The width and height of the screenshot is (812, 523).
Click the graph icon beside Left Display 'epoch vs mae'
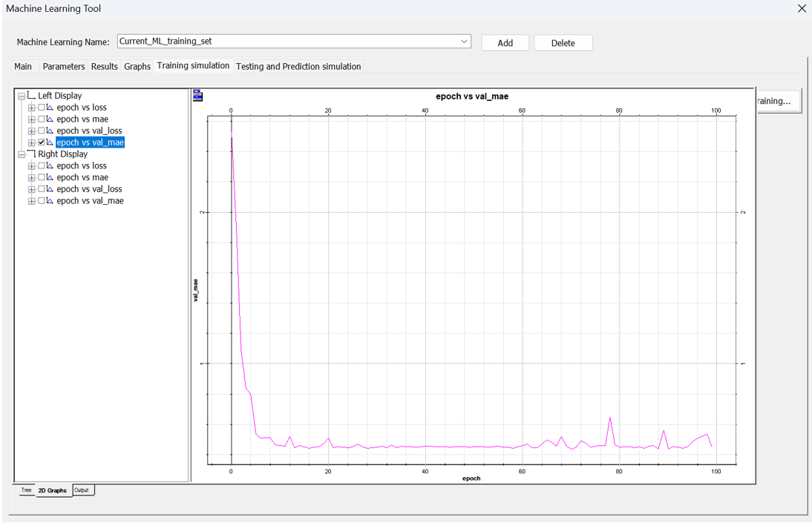pyautogui.click(x=50, y=119)
